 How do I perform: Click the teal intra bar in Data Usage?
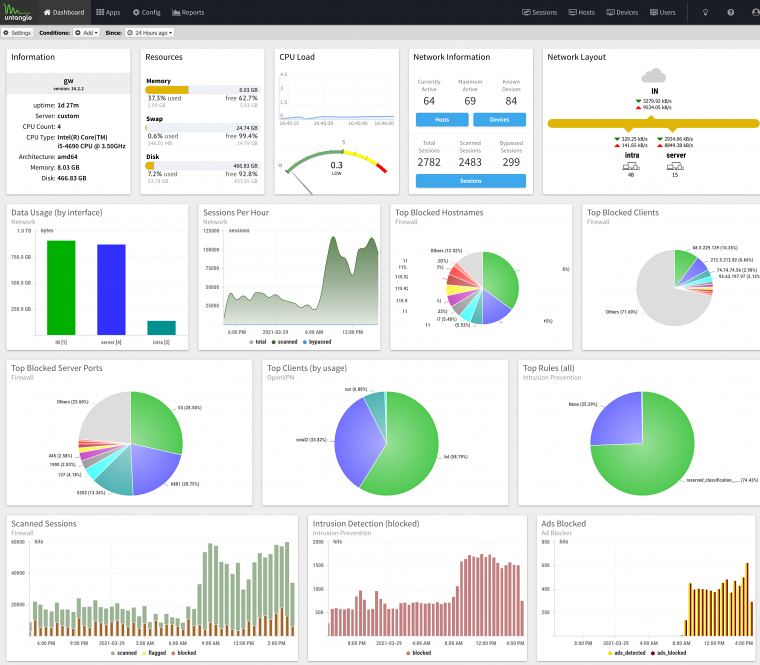coord(161,328)
